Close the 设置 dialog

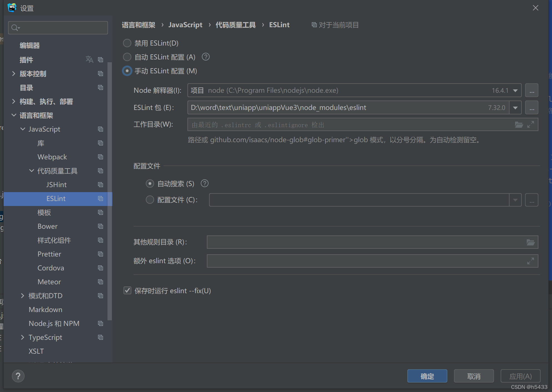coord(536,8)
